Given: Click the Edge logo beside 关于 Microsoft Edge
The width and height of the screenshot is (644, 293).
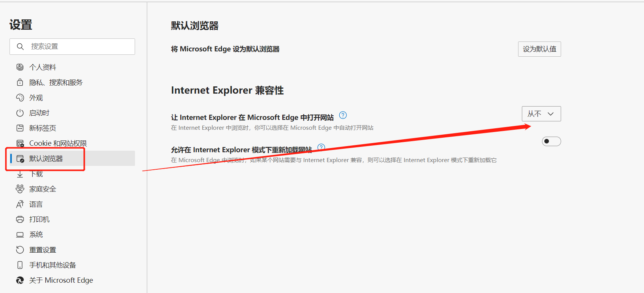Looking at the screenshot, I should tap(20, 280).
